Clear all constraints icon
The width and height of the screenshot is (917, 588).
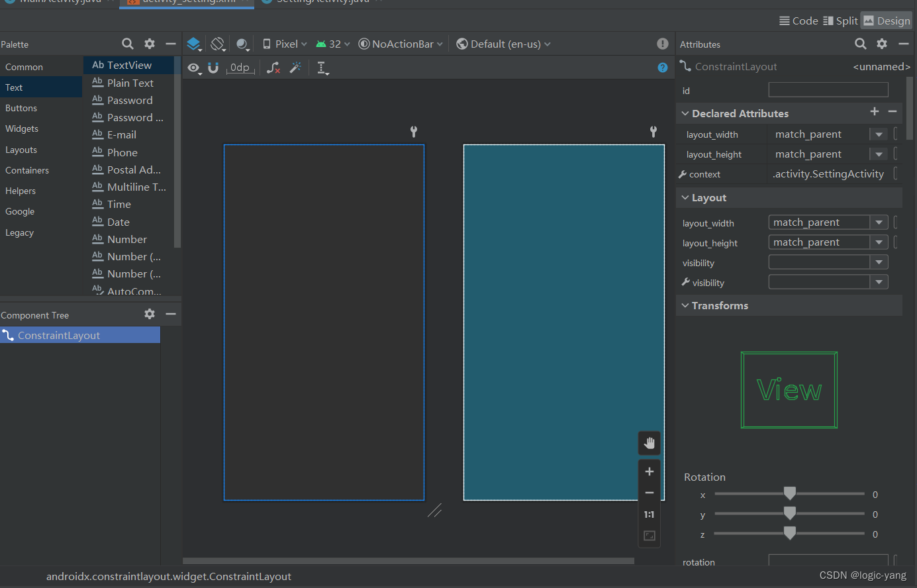(x=273, y=68)
